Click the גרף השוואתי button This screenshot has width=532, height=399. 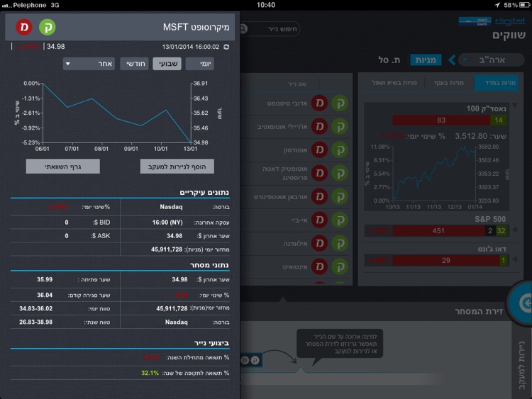click(x=63, y=167)
